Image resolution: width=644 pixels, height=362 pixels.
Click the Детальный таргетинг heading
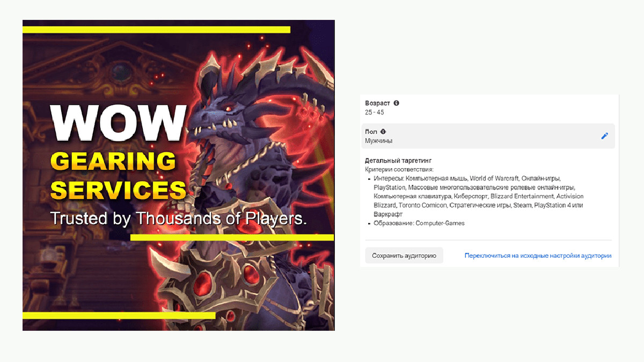[398, 161]
